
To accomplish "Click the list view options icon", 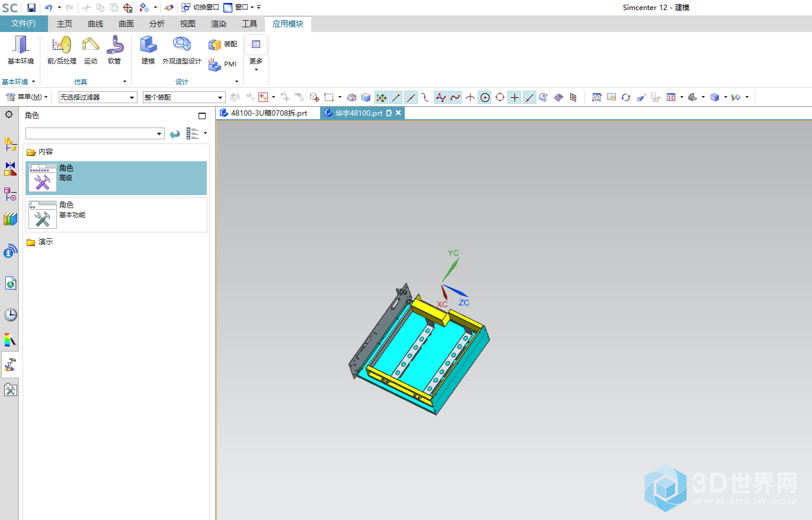I will point(193,134).
